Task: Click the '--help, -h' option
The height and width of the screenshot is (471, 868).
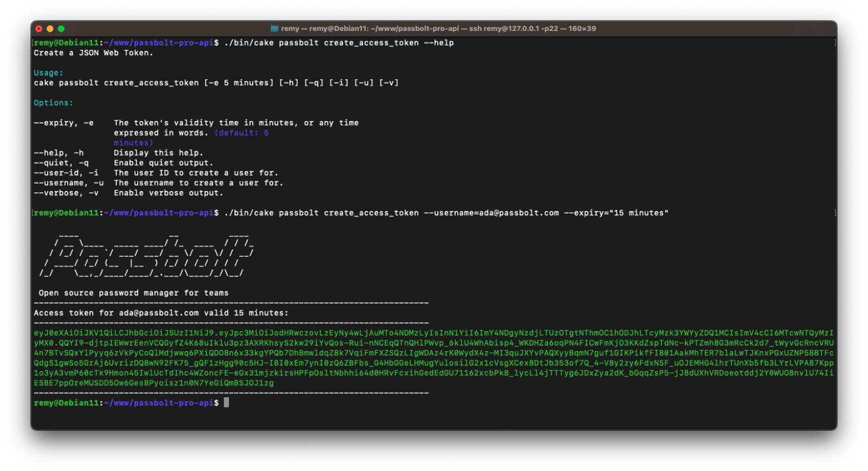Action: (59, 153)
